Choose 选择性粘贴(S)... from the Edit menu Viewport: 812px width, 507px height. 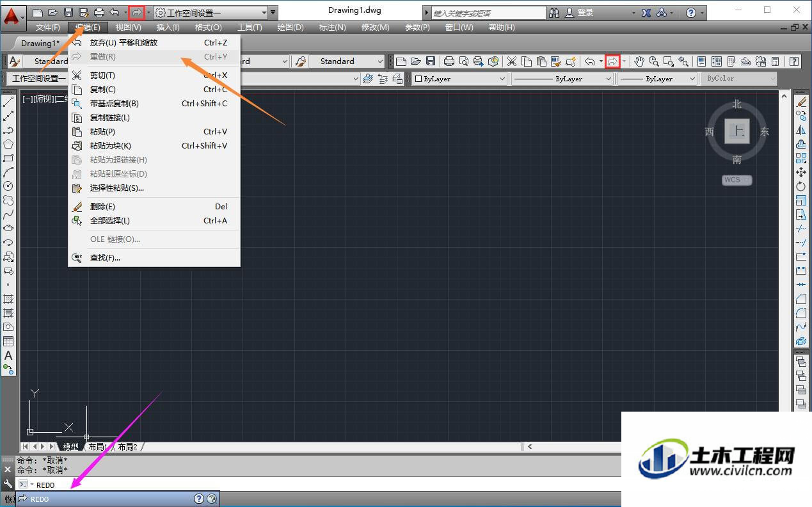tap(154, 188)
